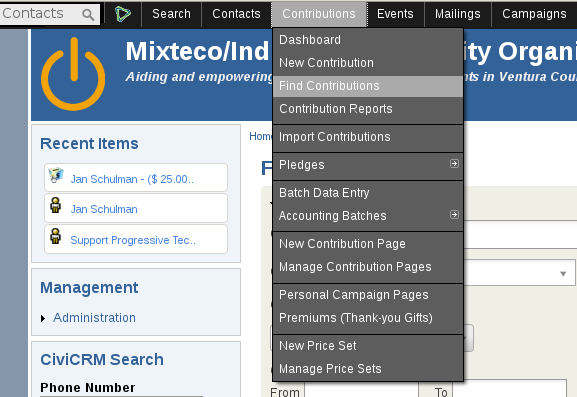Select Find Contributions menu entry

[368, 86]
